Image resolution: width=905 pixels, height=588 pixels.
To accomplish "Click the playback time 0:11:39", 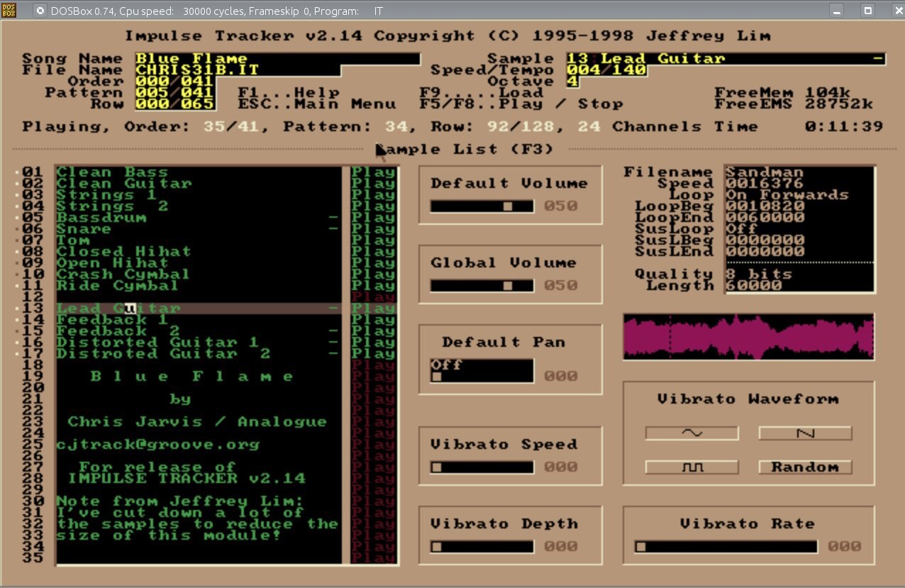I will pos(844,127).
